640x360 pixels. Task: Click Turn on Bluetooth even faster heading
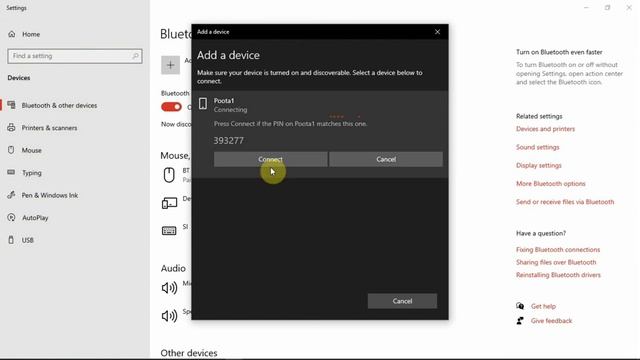[559, 52]
